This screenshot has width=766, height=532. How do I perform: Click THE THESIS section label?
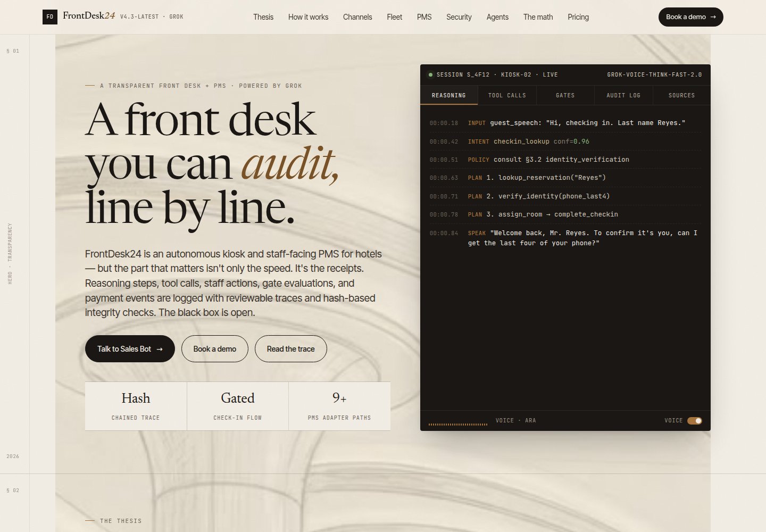[x=121, y=521]
